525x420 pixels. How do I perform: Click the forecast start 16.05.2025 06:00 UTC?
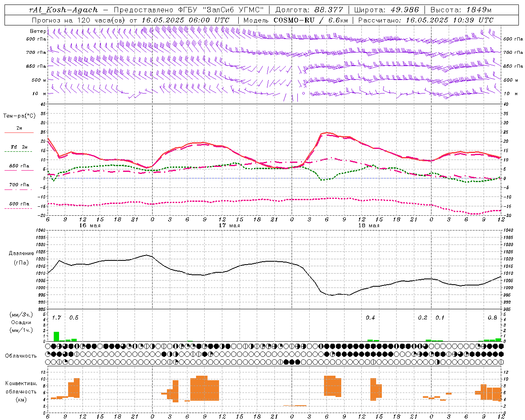185,20
